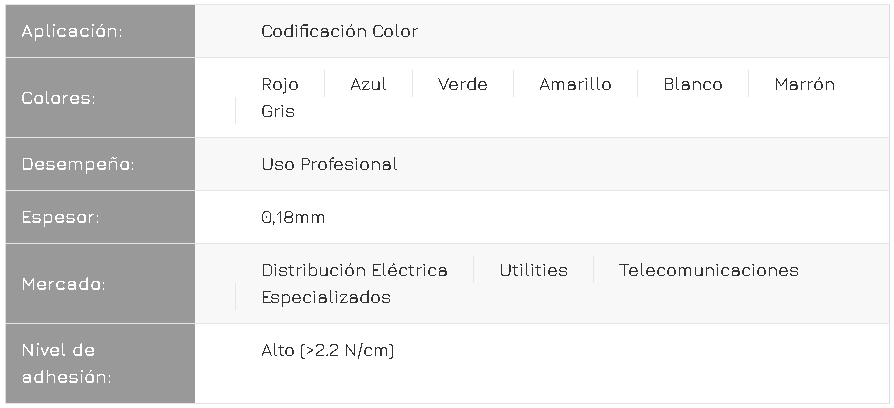Click the Colores row header
894x408 pixels.
click(x=58, y=98)
